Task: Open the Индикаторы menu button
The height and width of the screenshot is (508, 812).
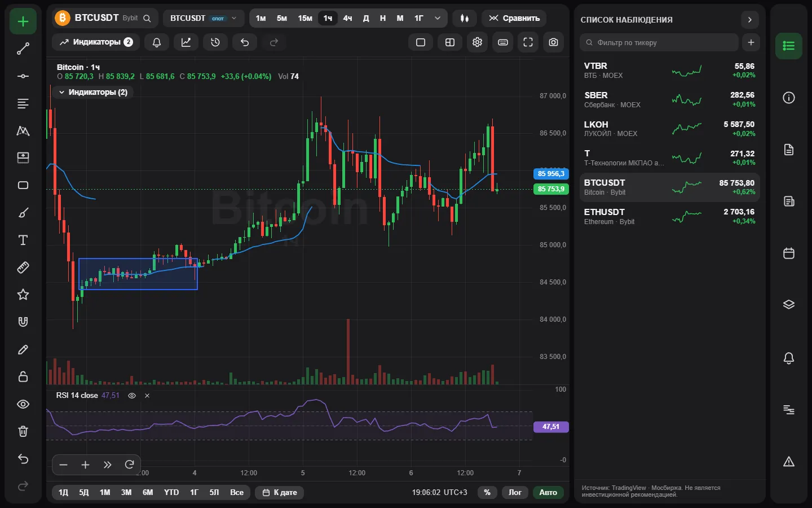Action: (96, 42)
